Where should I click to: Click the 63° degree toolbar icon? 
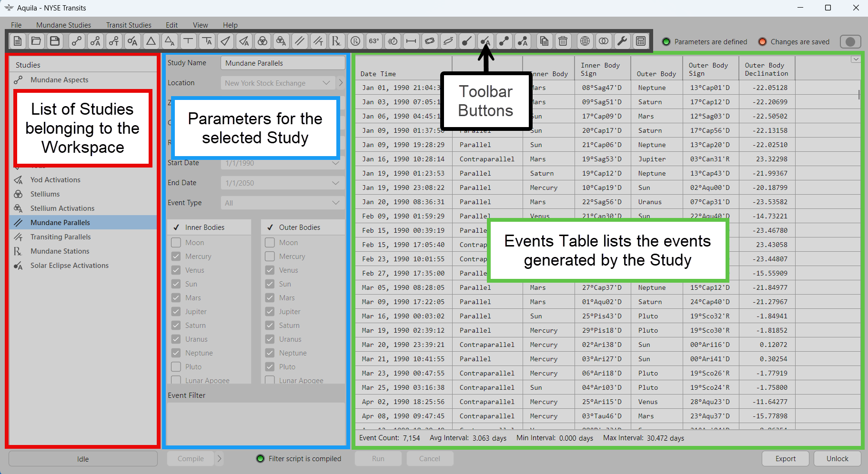click(374, 41)
